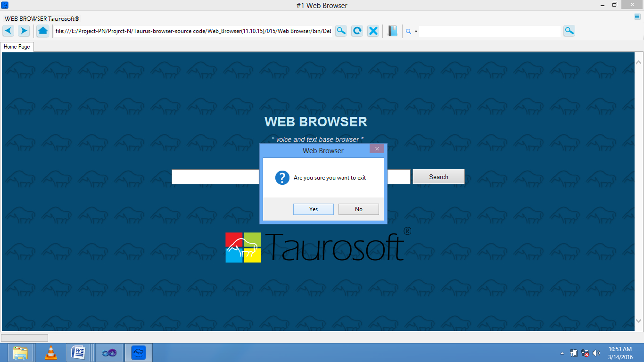The image size is (644, 362).
Task: Open the menu icon at top right
Action: coord(637,17)
